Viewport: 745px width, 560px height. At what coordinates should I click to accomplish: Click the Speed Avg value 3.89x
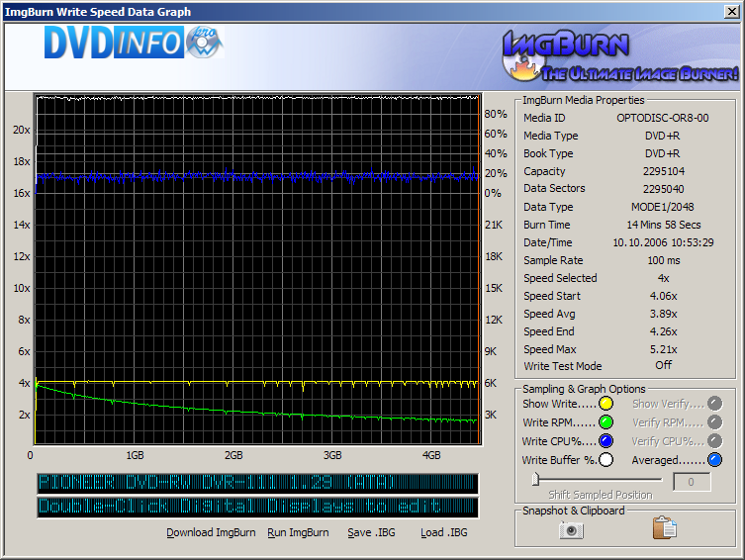pos(664,314)
